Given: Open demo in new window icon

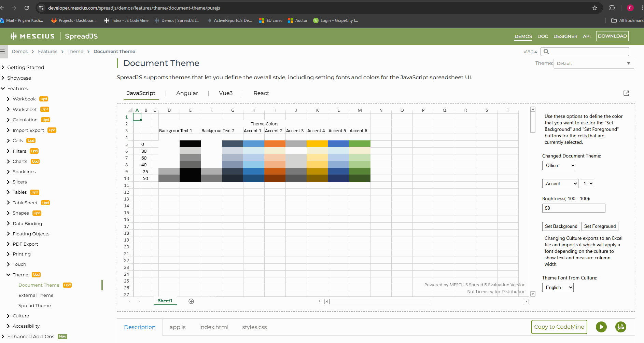Looking at the screenshot, I should click(626, 93).
